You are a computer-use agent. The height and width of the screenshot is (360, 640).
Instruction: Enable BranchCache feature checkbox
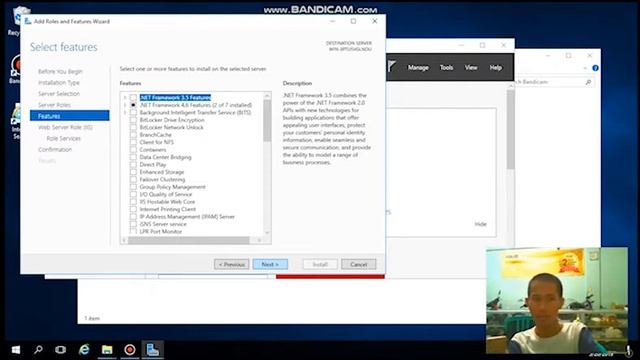133,135
